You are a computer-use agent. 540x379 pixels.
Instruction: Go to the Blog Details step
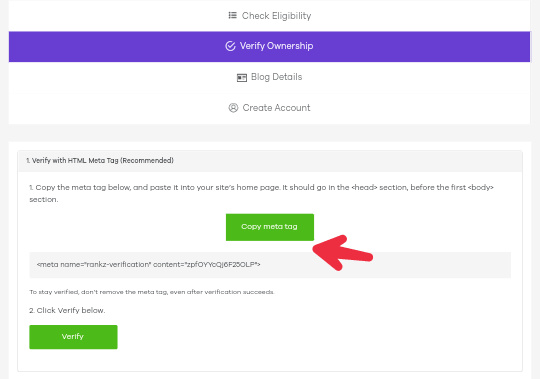tap(269, 77)
